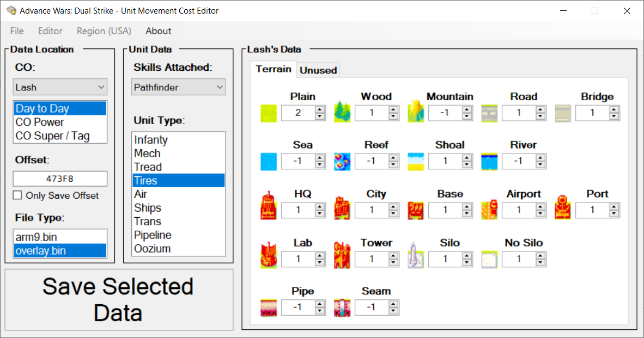Click the Port anchor icon

[x=563, y=207]
